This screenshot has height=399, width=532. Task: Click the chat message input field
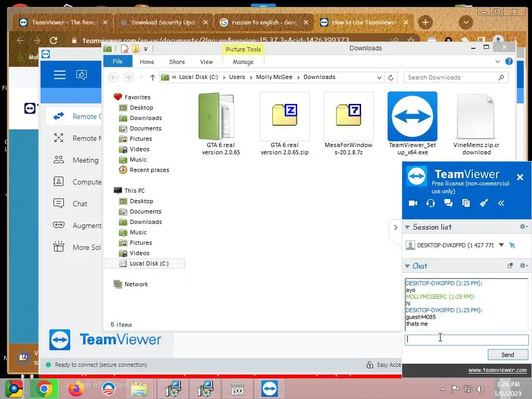coord(467,339)
